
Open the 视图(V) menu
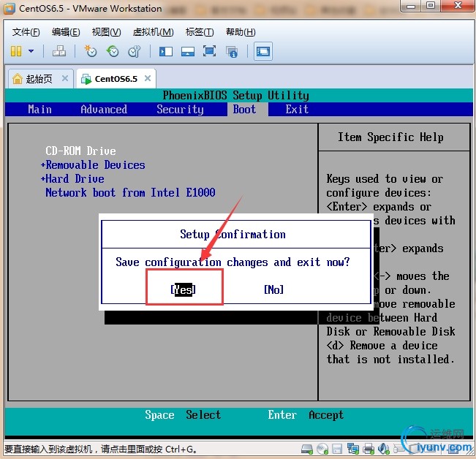(x=106, y=32)
